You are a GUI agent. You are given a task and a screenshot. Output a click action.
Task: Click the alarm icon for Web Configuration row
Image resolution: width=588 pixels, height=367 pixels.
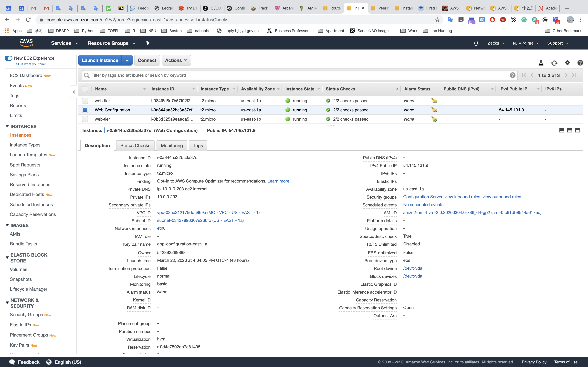[434, 110]
